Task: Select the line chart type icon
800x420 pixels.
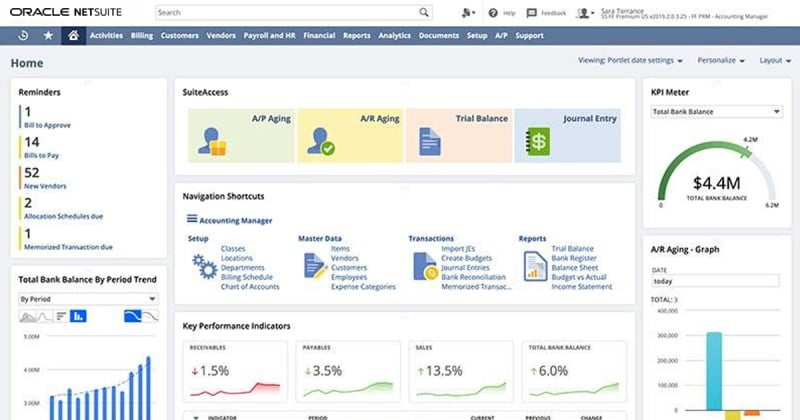Action: point(45,316)
